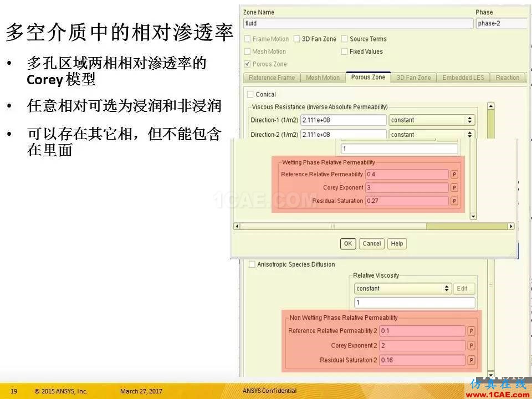This screenshot has height=399, width=532.
Task: Click Residual Saturation field 0.27
Action: pos(407,201)
